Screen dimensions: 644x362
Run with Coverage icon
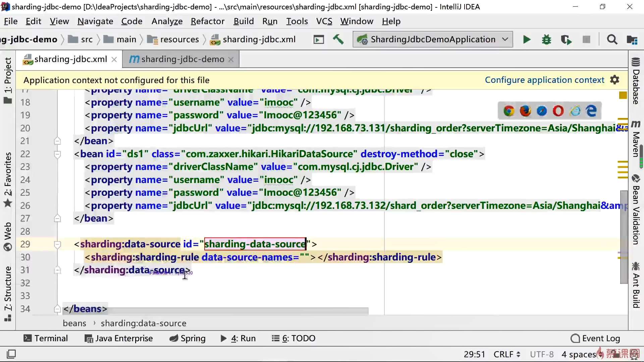(566, 40)
